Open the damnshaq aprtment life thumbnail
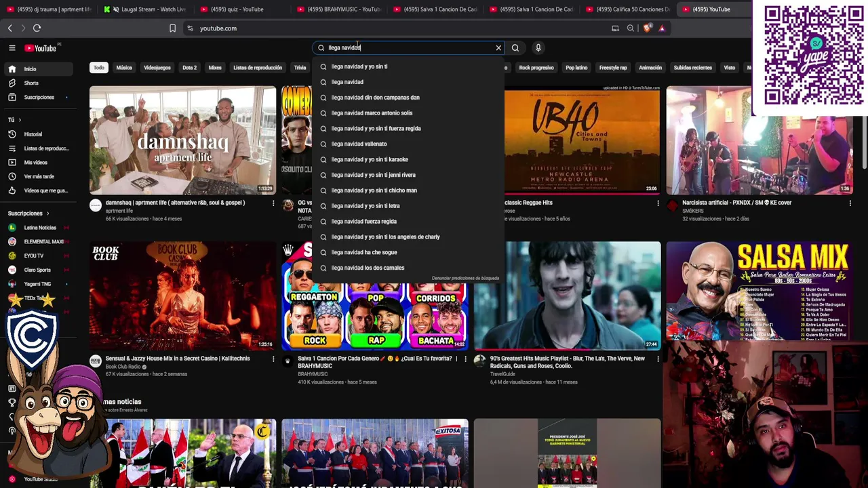The image size is (868, 488). pos(182,140)
